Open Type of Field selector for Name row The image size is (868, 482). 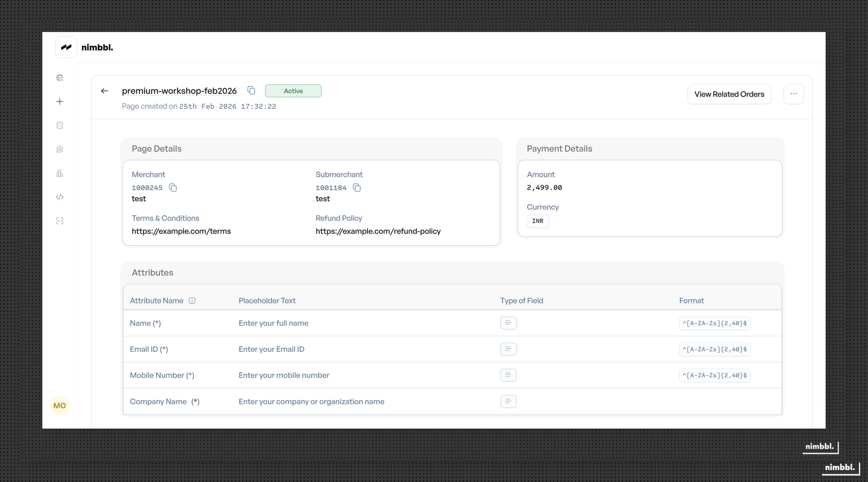pos(508,323)
